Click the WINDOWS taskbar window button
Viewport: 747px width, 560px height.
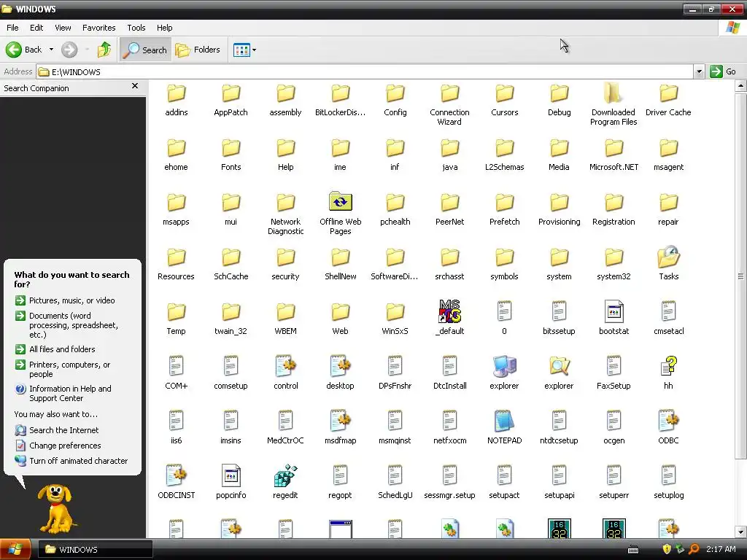pyautogui.click(x=95, y=550)
